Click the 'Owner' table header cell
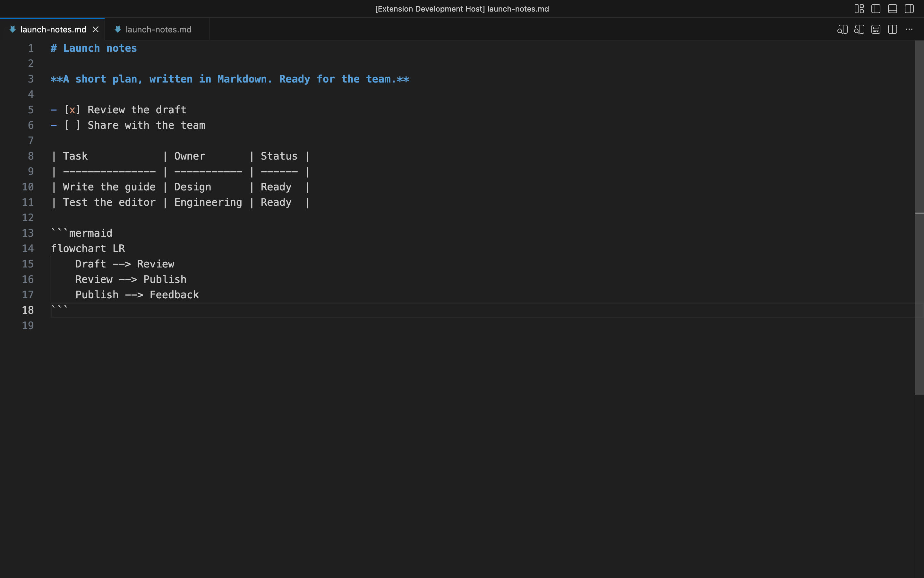This screenshot has width=924, height=578. pos(190,156)
